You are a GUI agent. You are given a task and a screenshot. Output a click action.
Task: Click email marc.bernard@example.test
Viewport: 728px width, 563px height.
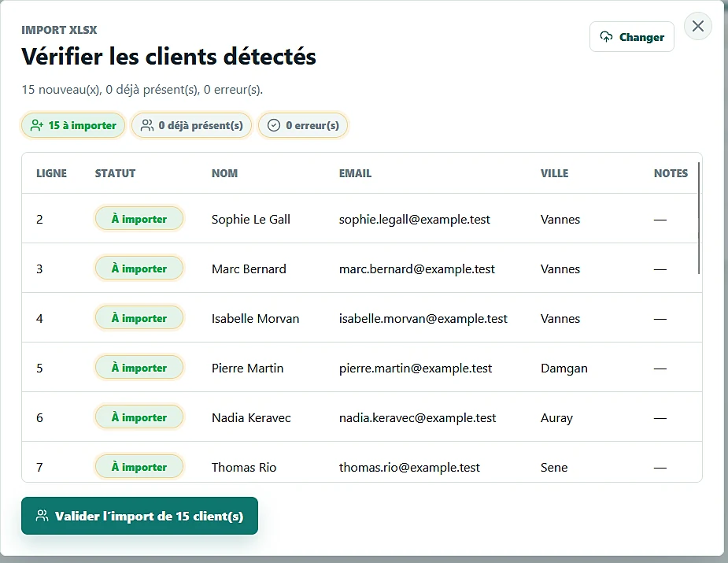click(x=417, y=269)
